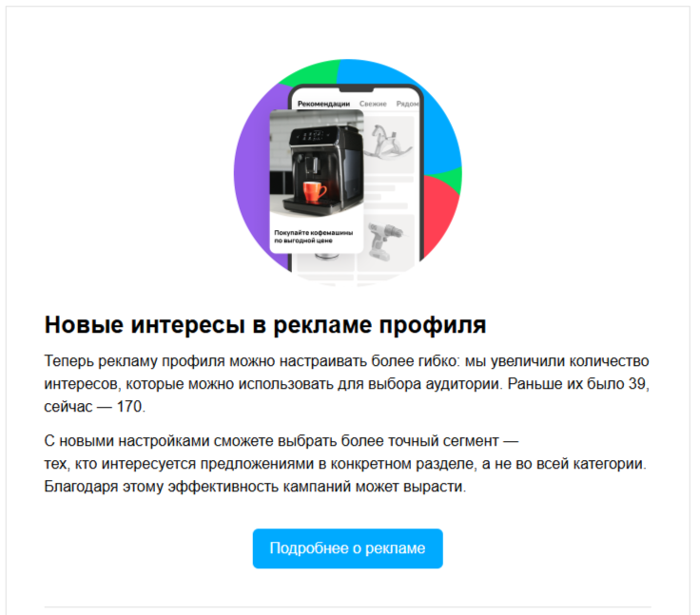The width and height of the screenshot is (700, 615).
Task: Open the Рядом tab on phone
Action: tap(407, 104)
